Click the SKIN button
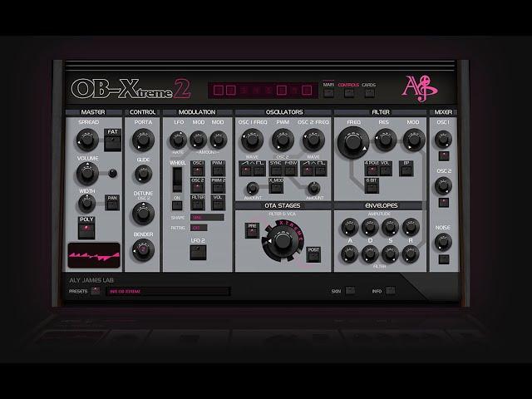 pos(350,290)
